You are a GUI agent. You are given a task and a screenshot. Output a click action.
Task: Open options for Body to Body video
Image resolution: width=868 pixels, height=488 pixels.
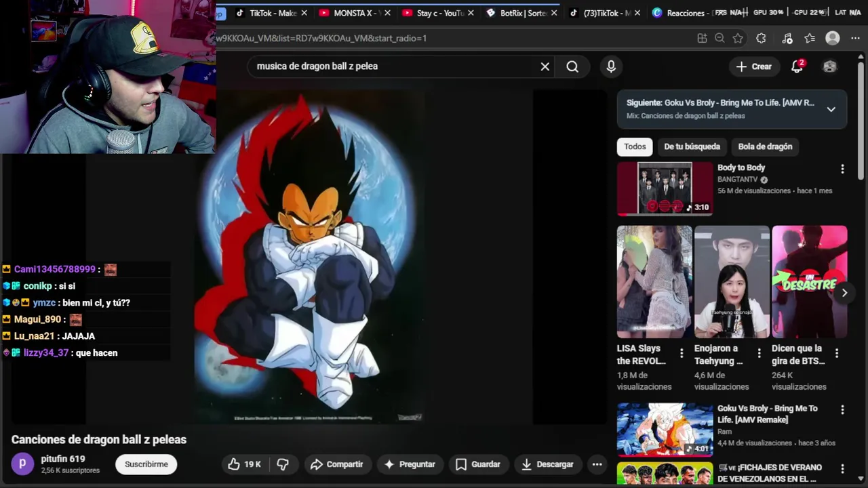click(842, 169)
